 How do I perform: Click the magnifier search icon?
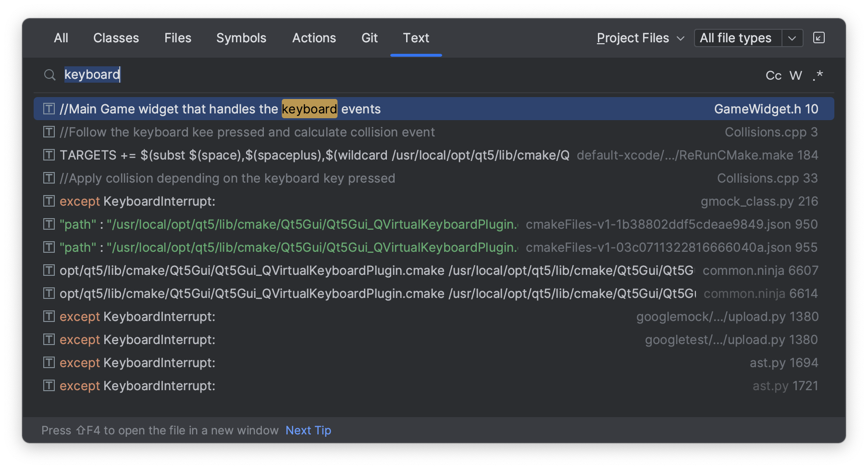click(50, 75)
